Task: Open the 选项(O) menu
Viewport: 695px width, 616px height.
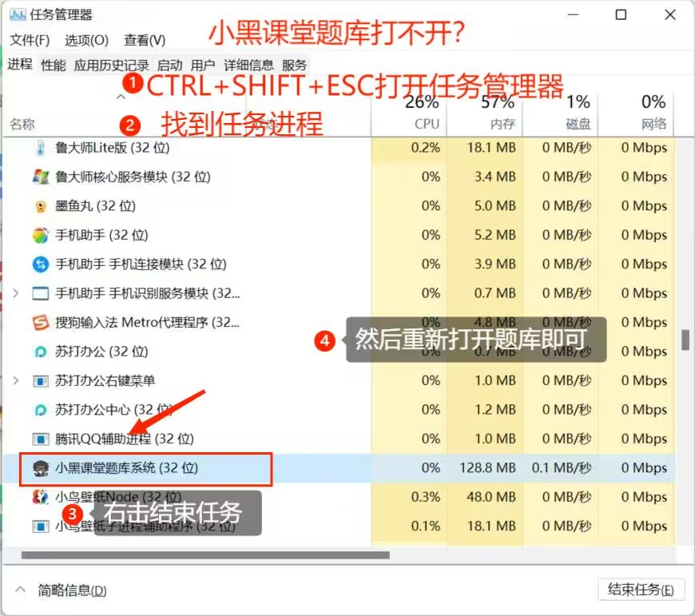Action: point(86,40)
